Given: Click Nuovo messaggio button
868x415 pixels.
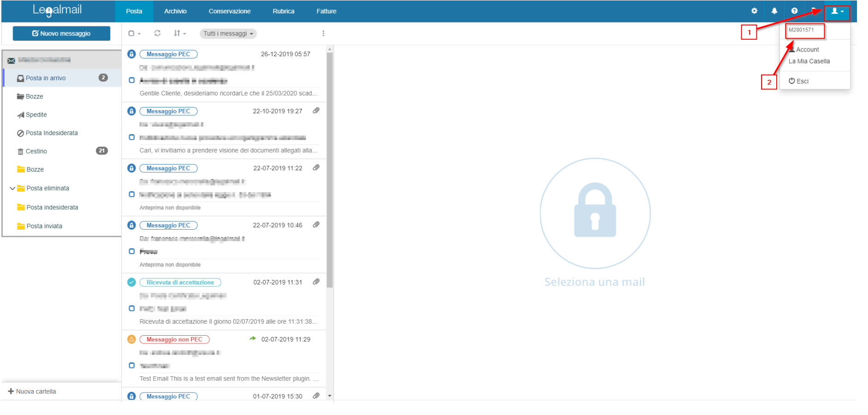Looking at the screenshot, I should [61, 33].
